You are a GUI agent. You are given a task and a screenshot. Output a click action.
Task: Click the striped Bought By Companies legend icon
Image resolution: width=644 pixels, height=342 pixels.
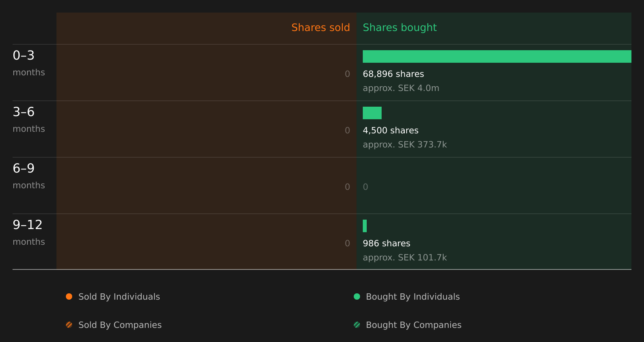(x=357, y=325)
